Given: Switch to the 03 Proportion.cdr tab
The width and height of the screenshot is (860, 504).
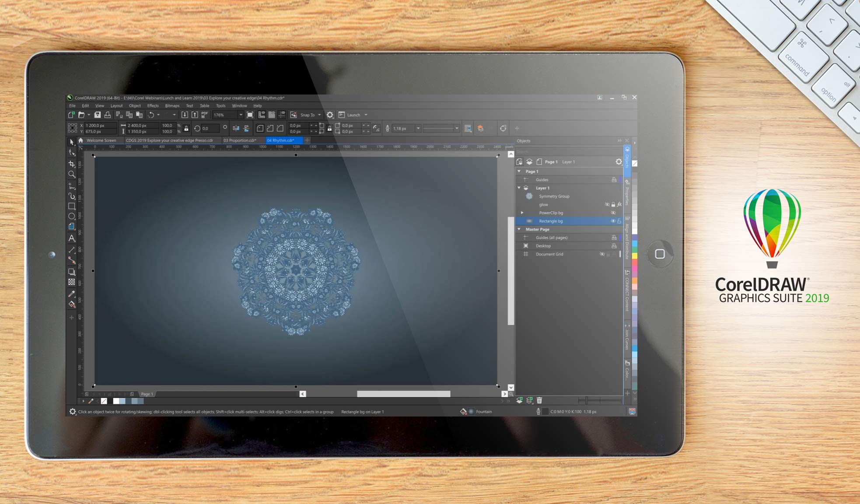Looking at the screenshot, I should tap(240, 140).
